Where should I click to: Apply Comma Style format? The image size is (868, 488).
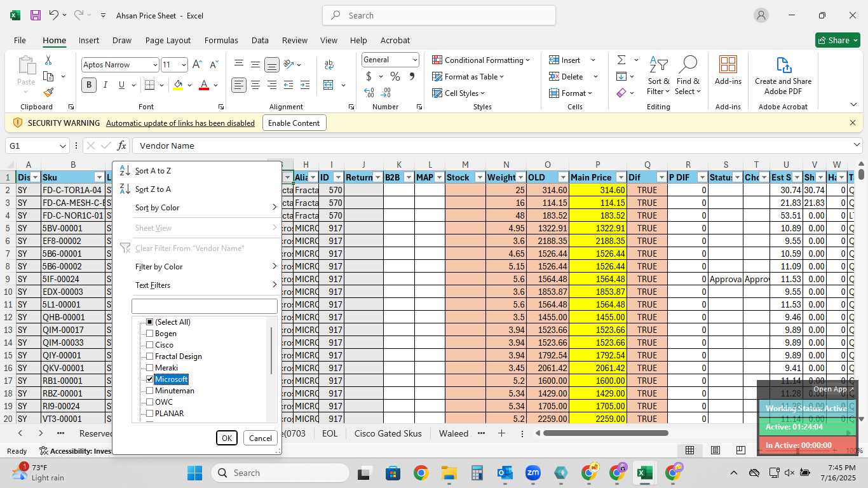coord(412,76)
